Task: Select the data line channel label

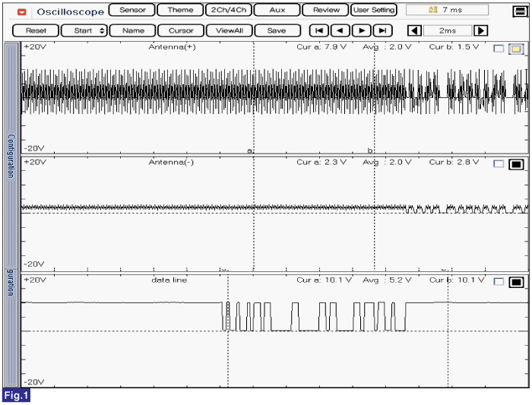Action: click(169, 280)
